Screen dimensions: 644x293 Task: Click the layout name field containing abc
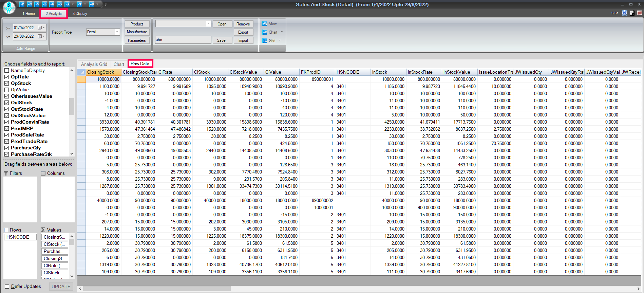183,40
